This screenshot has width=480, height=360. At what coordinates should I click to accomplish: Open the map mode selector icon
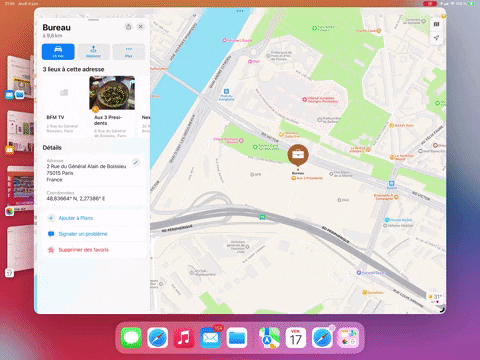click(x=436, y=24)
